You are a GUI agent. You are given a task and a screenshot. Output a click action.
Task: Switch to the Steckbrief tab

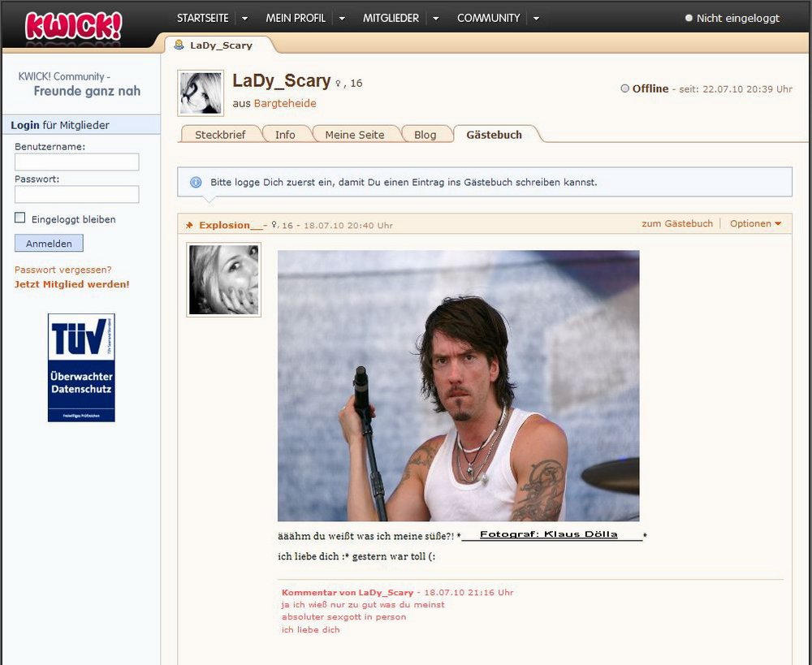coord(220,135)
